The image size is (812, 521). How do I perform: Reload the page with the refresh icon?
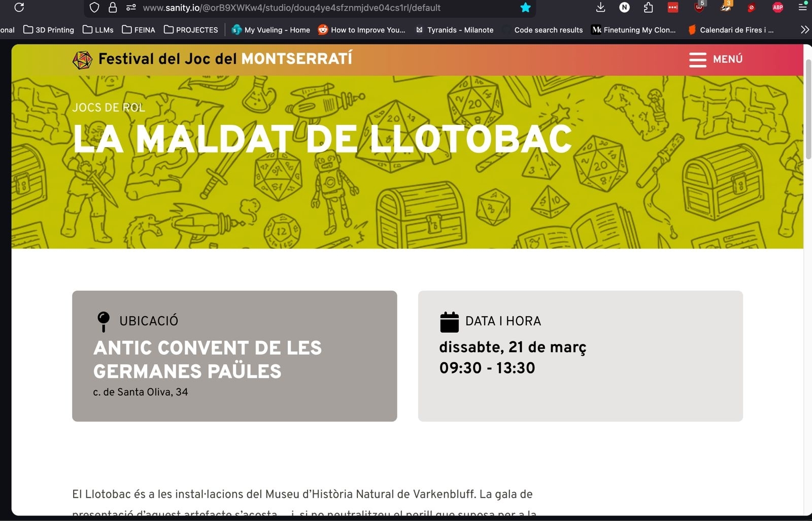coord(19,8)
